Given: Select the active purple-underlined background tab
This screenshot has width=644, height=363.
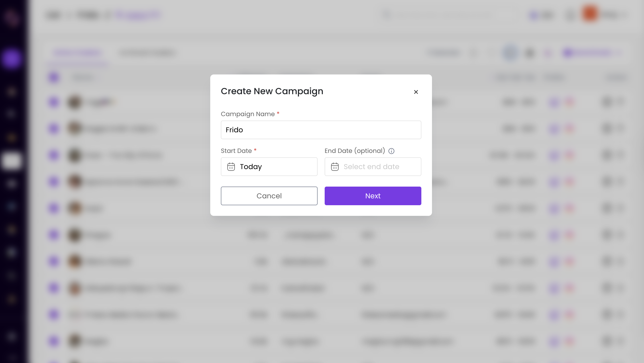Looking at the screenshot, I should 77,53.
